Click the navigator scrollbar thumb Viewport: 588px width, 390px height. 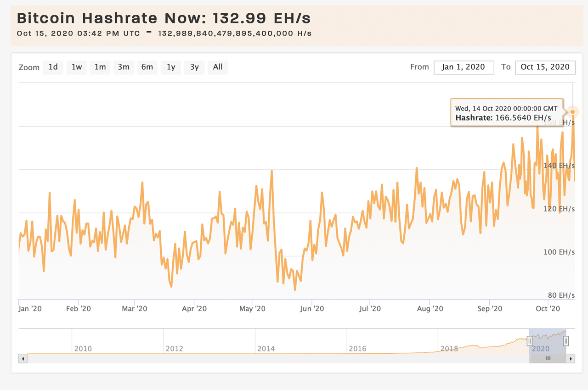pos(548,359)
